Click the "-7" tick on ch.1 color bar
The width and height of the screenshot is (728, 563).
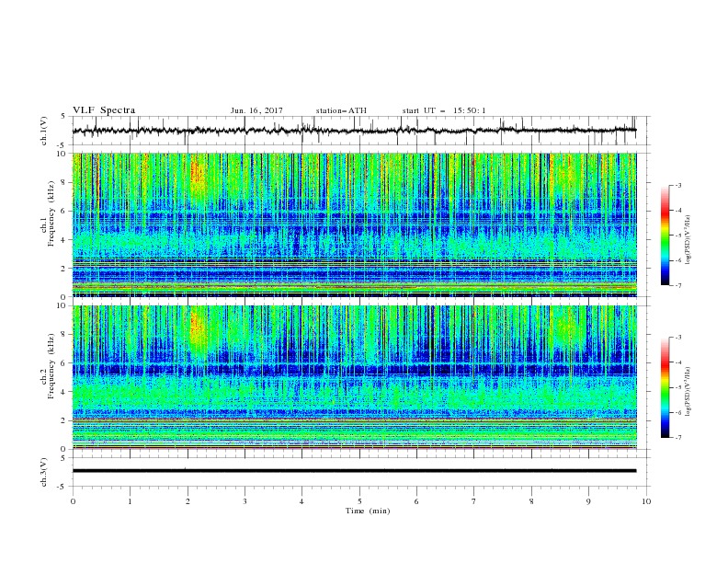(x=677, y=285)
